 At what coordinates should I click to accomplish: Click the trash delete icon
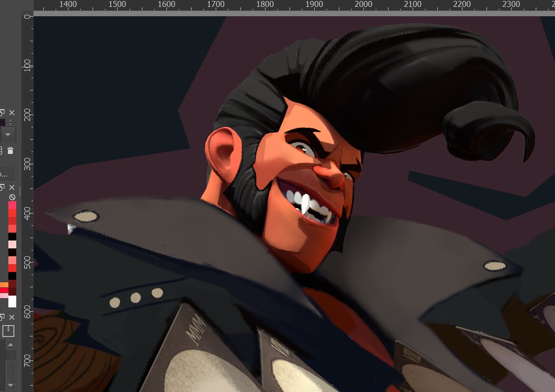(10, 151)
